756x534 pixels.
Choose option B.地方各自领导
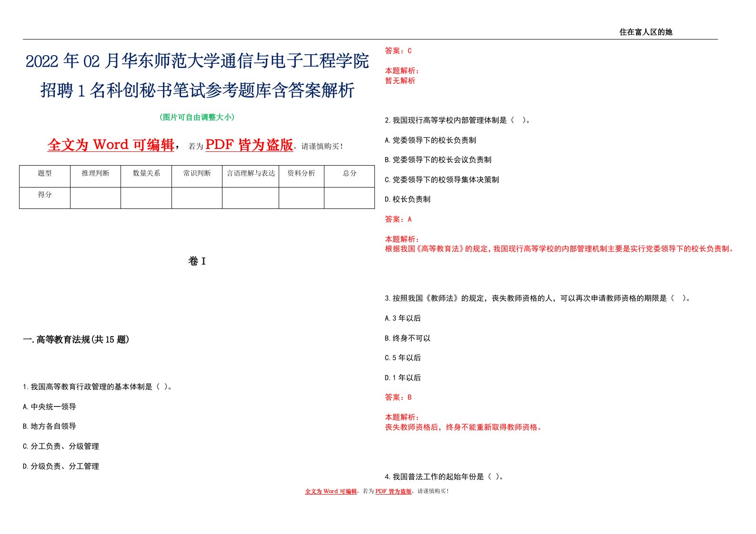50,426
